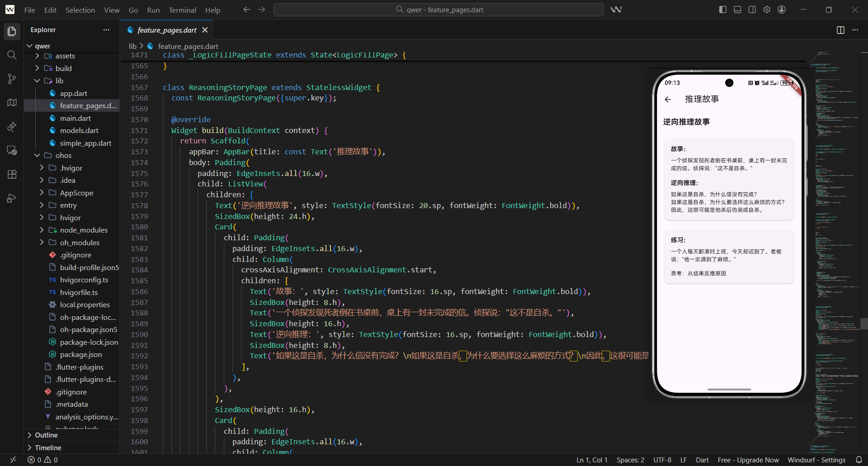Image resolution: width=868 pixels, height=466 pixels.
Task: Click the Ln 1, Col 1 status item
Action: (x=592, y=460)
